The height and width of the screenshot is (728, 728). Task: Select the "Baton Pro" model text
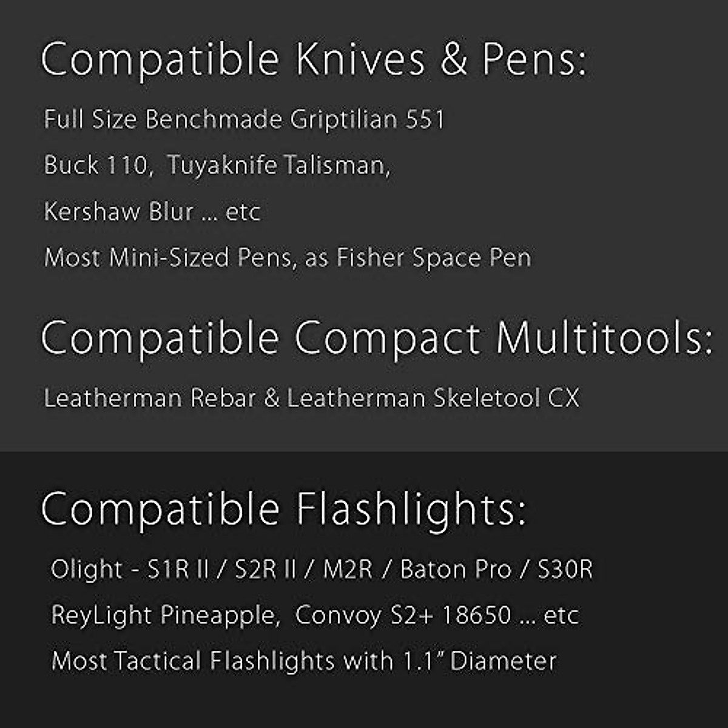(456, 570)
